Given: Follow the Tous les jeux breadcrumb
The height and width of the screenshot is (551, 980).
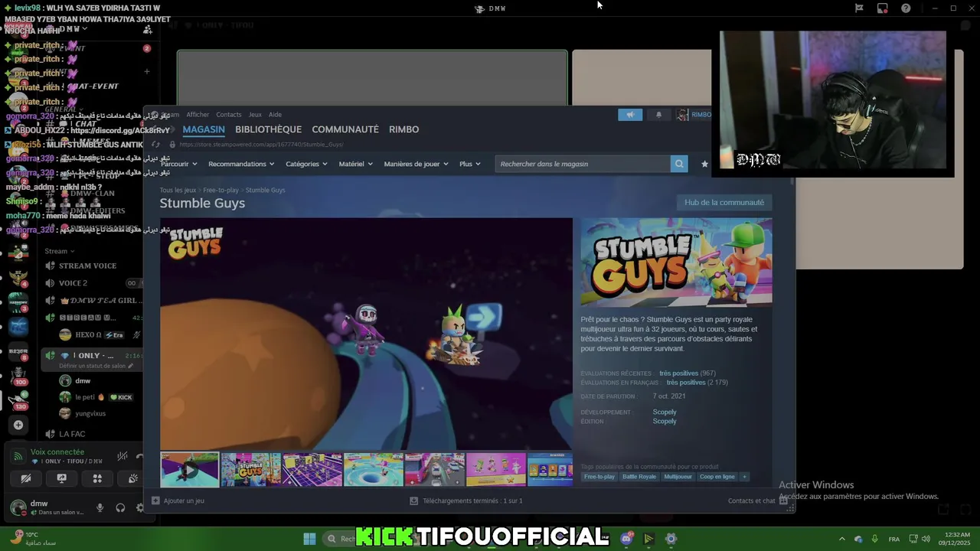Looking at the screenshot, I should (x=178, y=190).
